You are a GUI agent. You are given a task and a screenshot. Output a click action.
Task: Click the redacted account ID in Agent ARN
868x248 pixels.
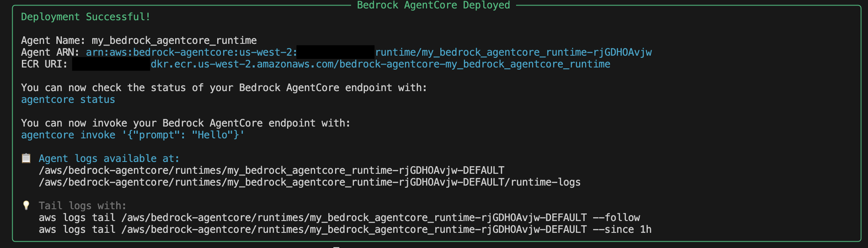pyautogui.click(x=335, y=52)
